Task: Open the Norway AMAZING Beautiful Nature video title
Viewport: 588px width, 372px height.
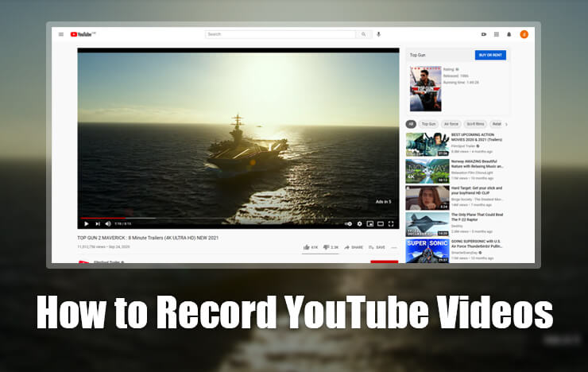Action: (477, 164)
